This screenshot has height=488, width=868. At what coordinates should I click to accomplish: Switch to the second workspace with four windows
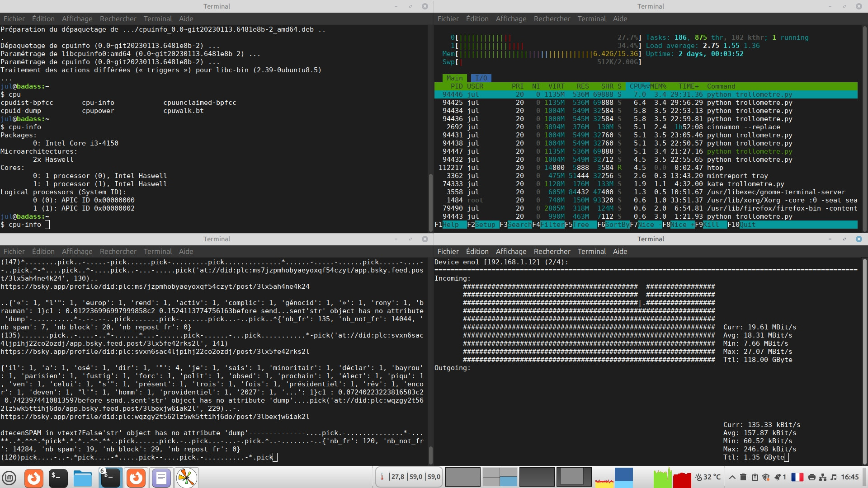coord(500,477)
